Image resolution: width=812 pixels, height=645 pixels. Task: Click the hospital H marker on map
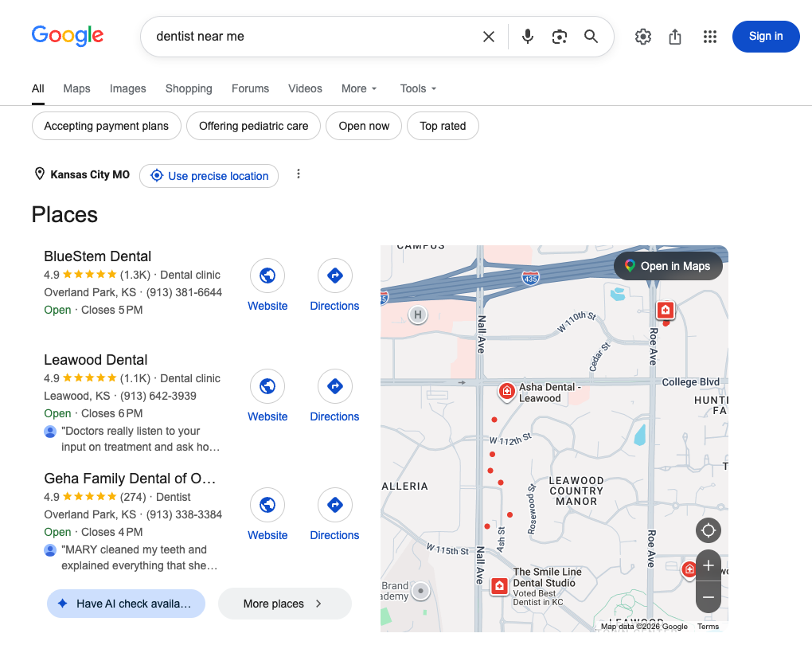point(418,315)
